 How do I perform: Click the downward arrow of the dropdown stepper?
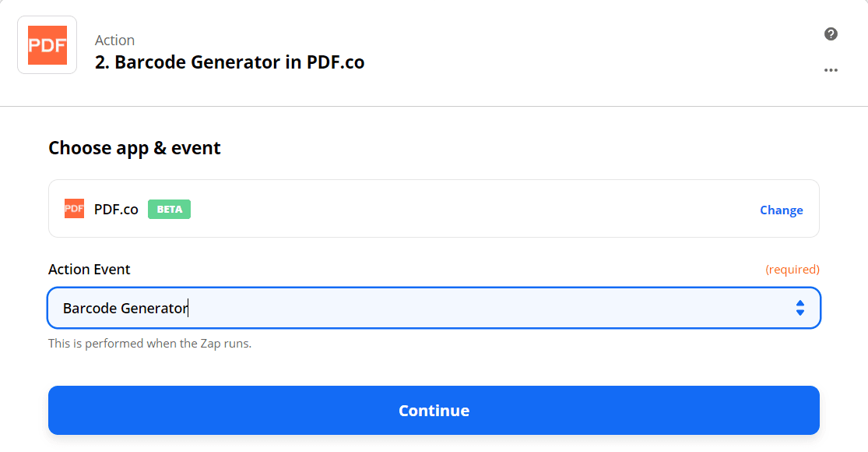tap(799, 313)
